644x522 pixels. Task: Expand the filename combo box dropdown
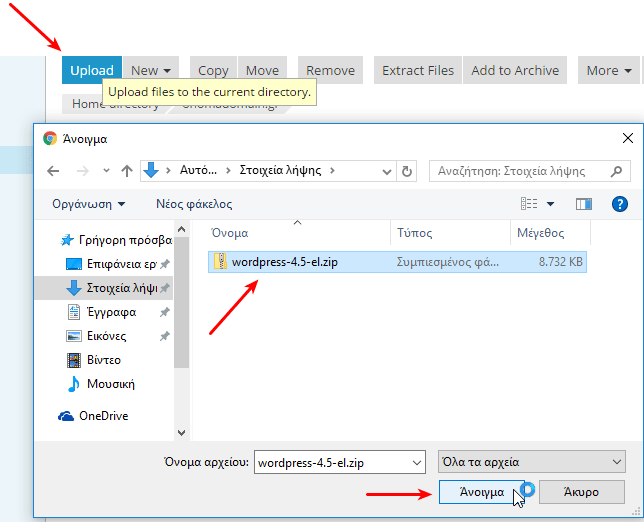416,462
